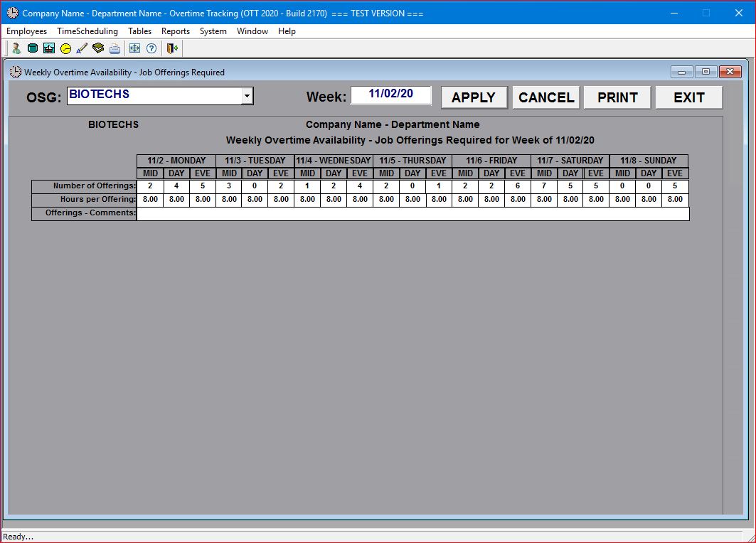Open the Employees menu
Image resolution: width=756 pixels, height=543 pixels.
pos(26,31)
